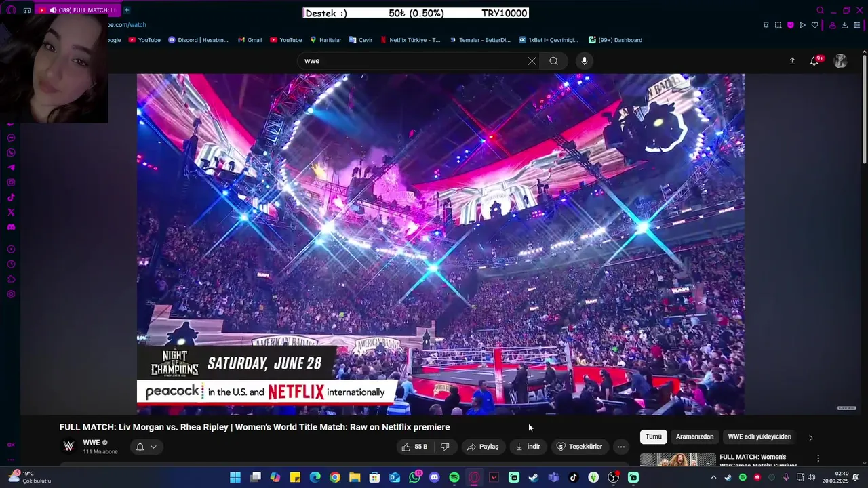Open the three-dot more actions menu
868x488 pixels.
click(x=620, y=447)
